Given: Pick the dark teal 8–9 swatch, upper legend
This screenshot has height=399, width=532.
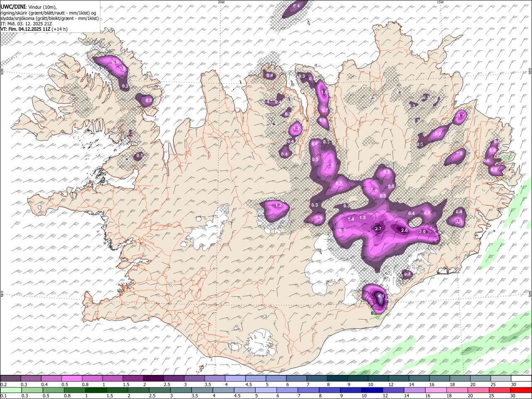Looking at the screenshot, I should [337, 378].
